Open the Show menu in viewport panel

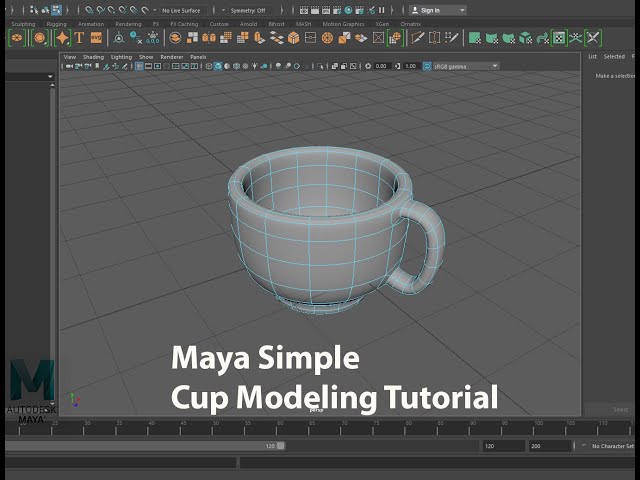[146, 57]
